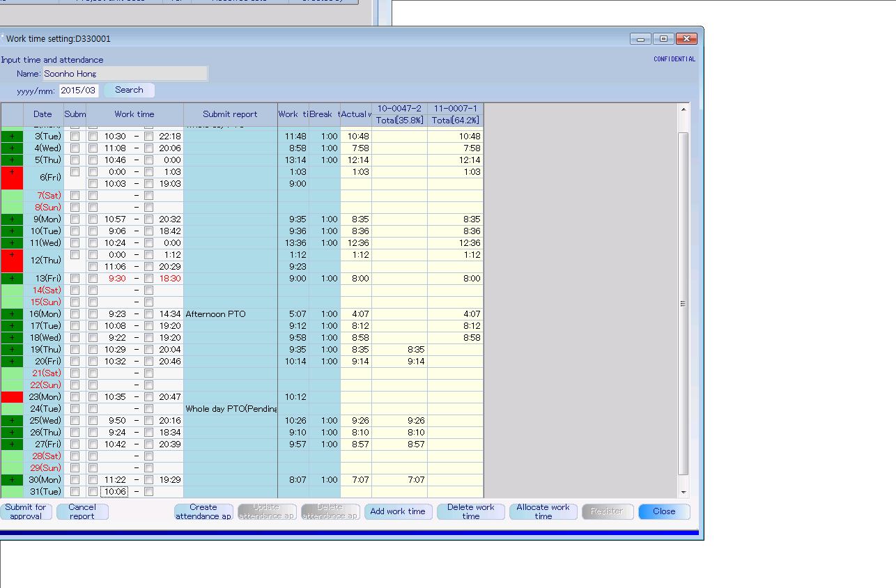Click the 22:18 end time on 3(Tue)
The height and width of the screenshot is (588, 896).
[169, 136]
